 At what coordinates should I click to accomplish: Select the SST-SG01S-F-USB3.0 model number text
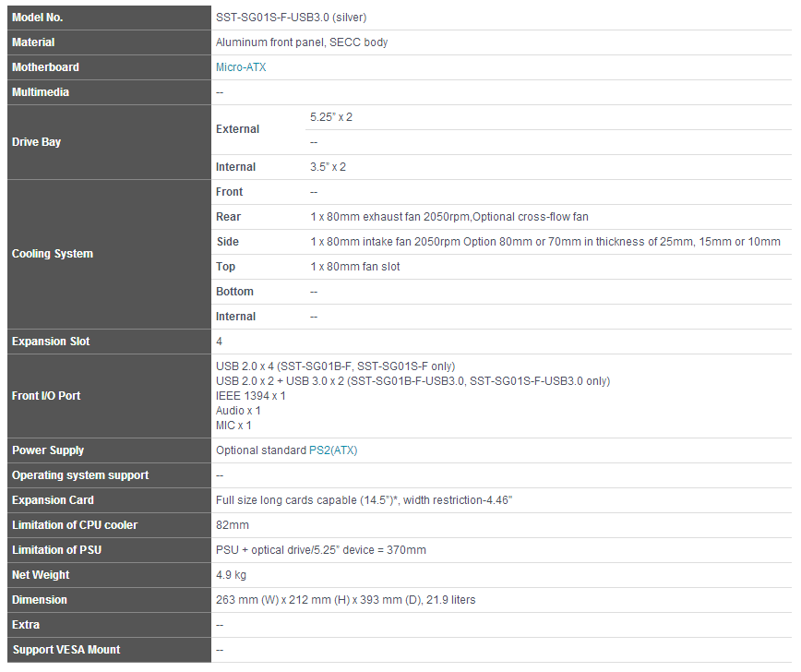tap(291, 18)
